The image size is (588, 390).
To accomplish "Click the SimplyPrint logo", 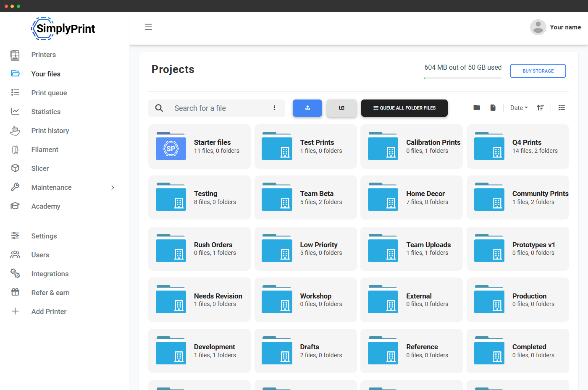I will click(x=63, y=29).
